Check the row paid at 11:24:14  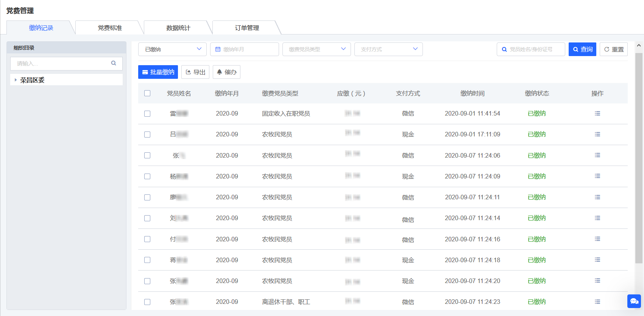(x=147, y=218)
